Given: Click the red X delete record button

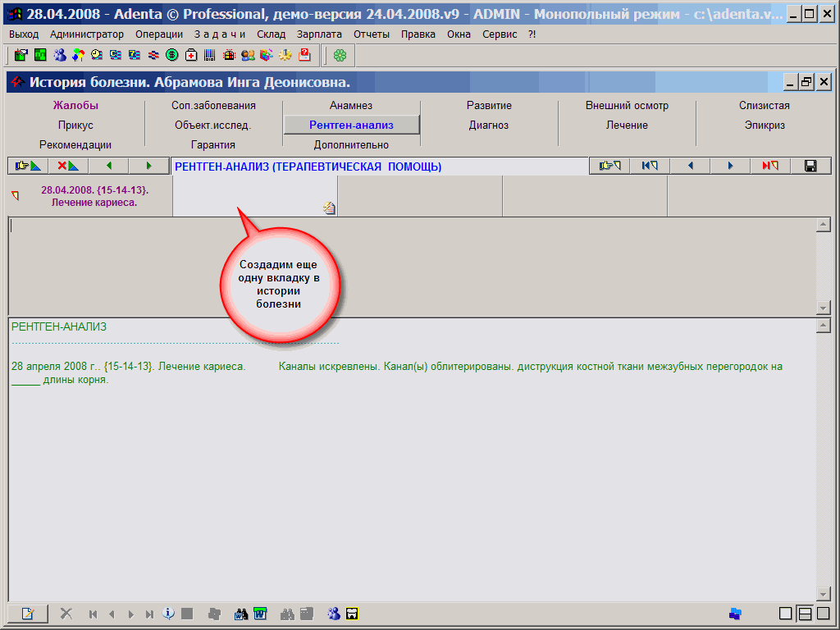Looking at the screenshot, I should (68, 166).
